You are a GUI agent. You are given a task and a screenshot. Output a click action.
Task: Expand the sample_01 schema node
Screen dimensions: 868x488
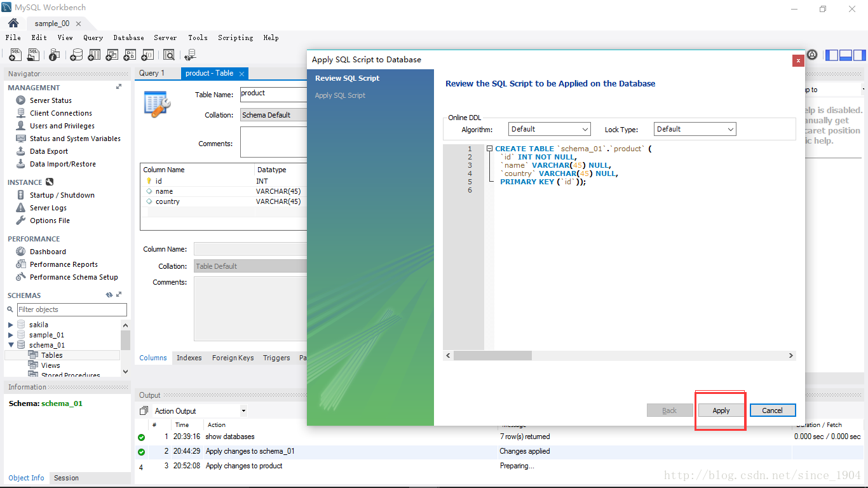[x=10, y=335]
